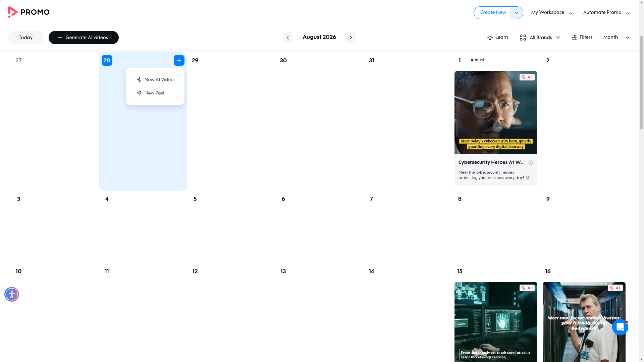This screenshot has height=362, width=644.
Task: Go to the next month
Action: tap(351, 38)
